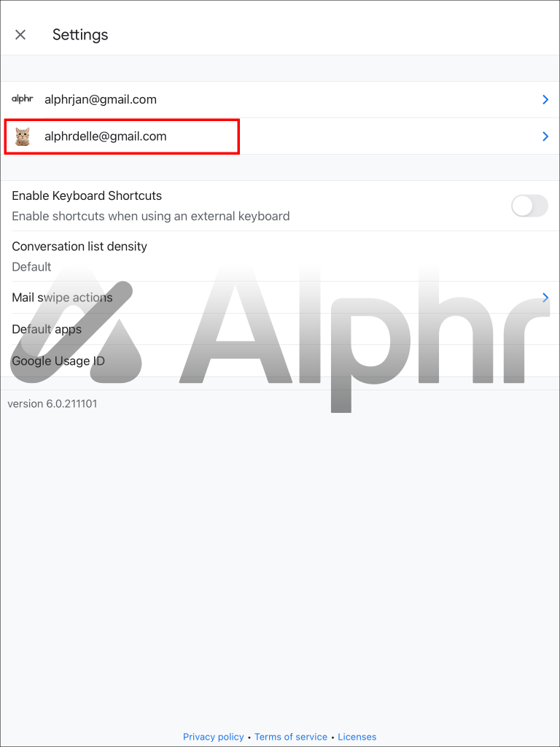560x747 pixels.
Task: Click the alphr logo avatar icon
Action: (23, 99)
